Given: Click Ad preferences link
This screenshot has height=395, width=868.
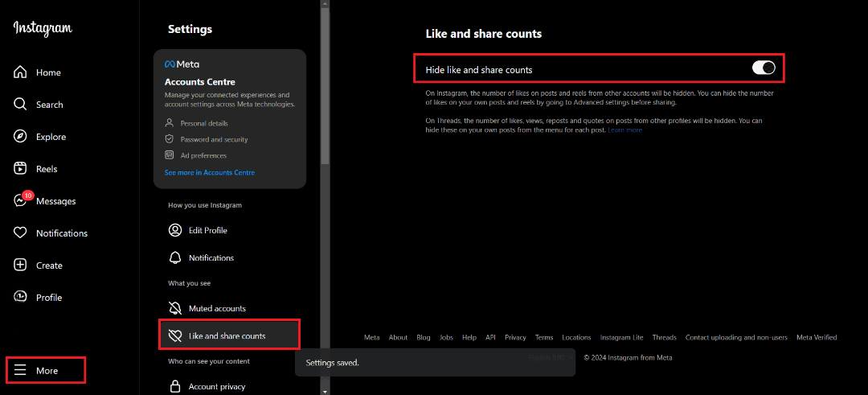Looking at the screenshot, I should point(203,155).
